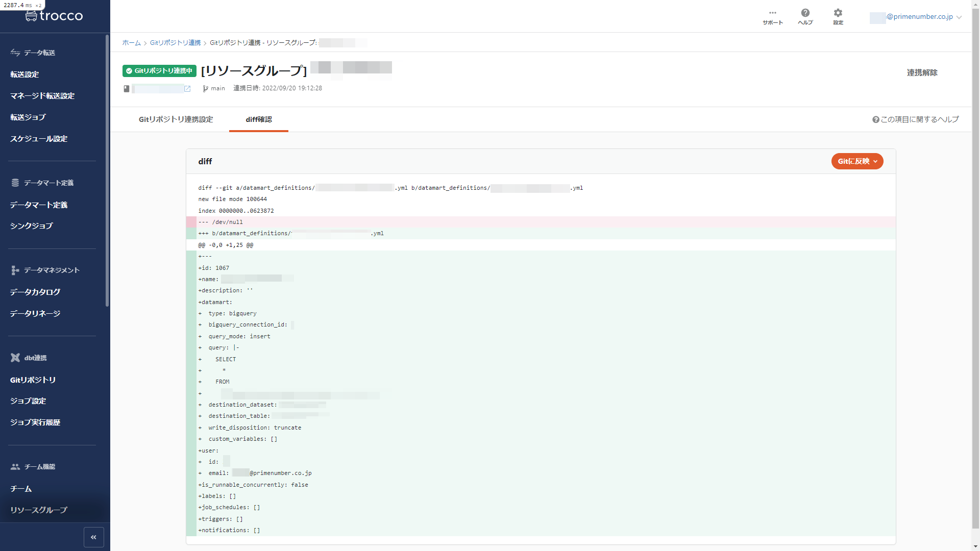Click データマネジメント section icon
Screen dimensions: 980x551
(x=15, y=270)
